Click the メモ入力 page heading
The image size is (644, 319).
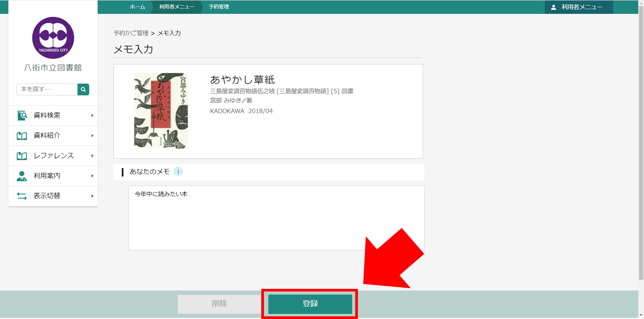[133, 49]
